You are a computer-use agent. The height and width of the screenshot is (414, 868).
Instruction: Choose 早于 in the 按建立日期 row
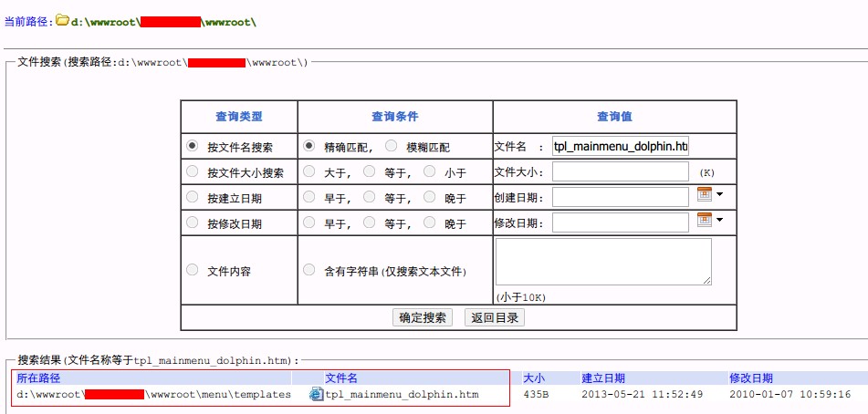(x=309, y=197)
